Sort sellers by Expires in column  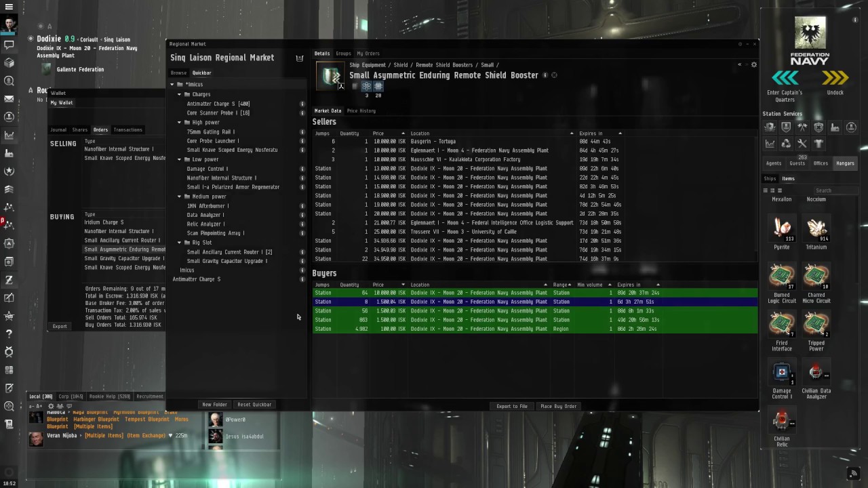tap(600, 134)
